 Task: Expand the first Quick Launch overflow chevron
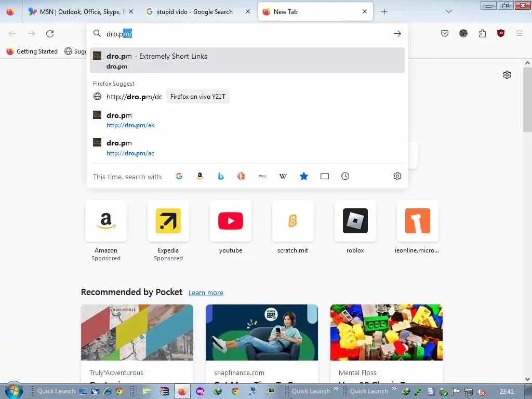[x=336, y=389]
